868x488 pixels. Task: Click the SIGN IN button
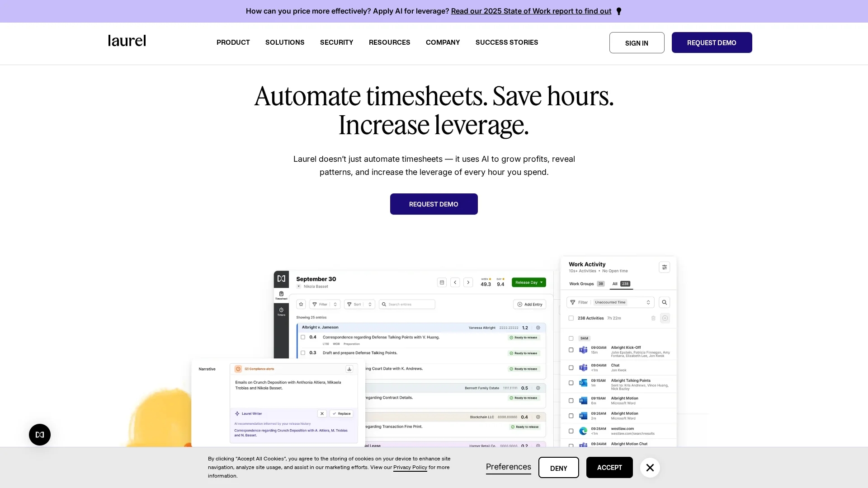coord(637,42)
